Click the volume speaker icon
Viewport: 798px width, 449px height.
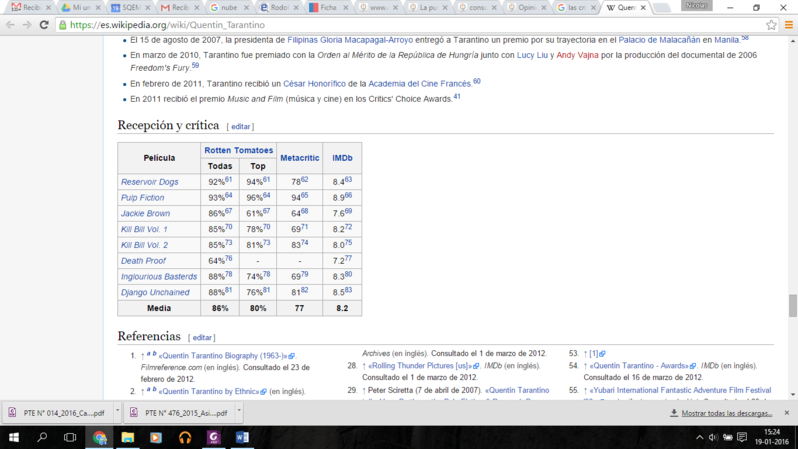pos(712,437)
